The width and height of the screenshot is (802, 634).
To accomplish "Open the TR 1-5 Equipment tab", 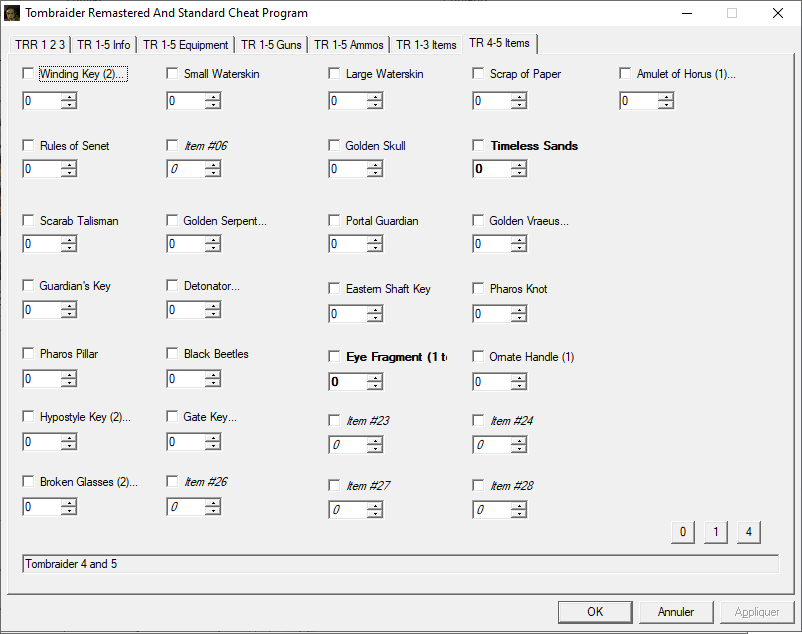I will click(x=185, y=45).
